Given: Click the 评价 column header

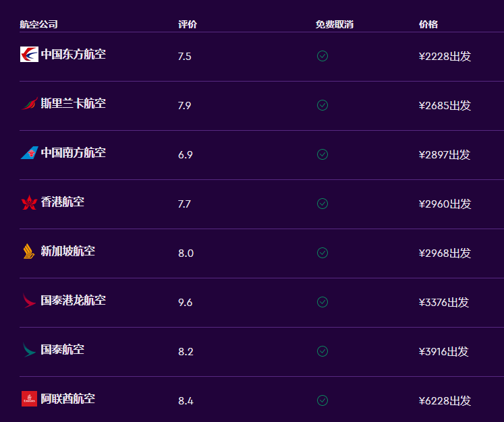Looking at the screenshot, I should tap(188, 24).
